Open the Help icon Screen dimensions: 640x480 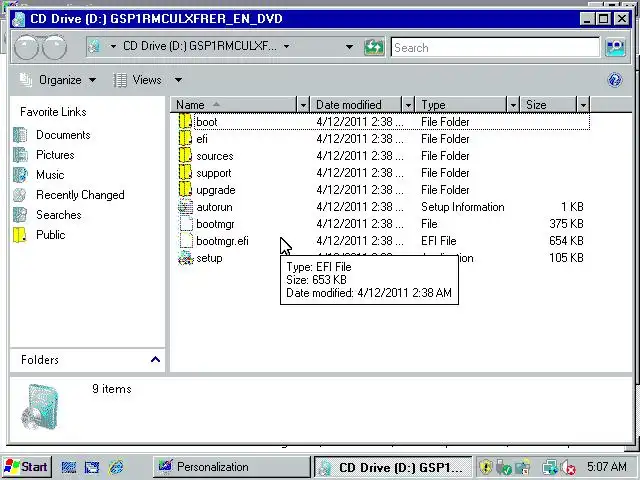615,80
